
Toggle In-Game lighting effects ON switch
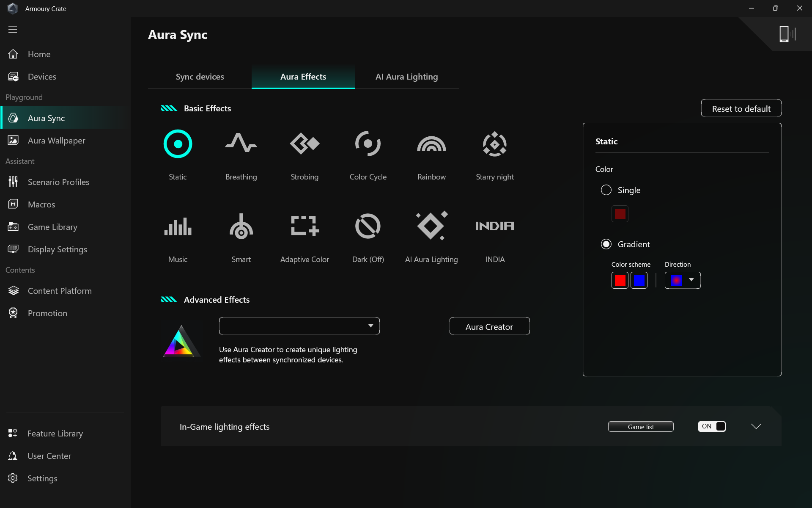[x=712, y=426]
